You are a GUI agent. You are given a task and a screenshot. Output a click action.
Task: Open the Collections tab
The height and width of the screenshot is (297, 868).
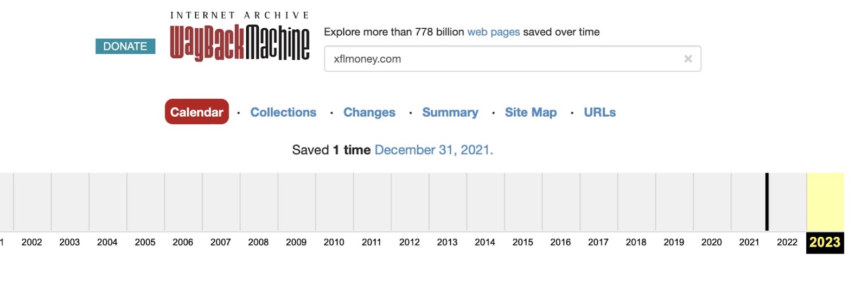[283, 112]
